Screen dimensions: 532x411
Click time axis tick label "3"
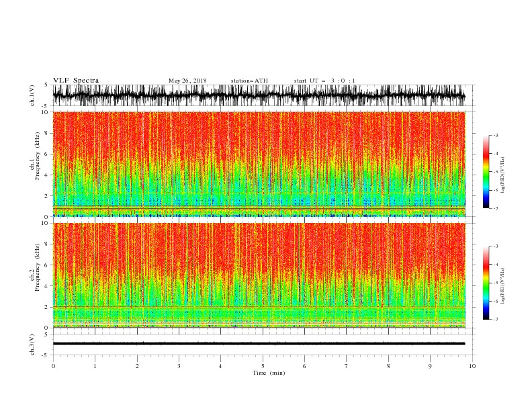click(x=179, y=366)
